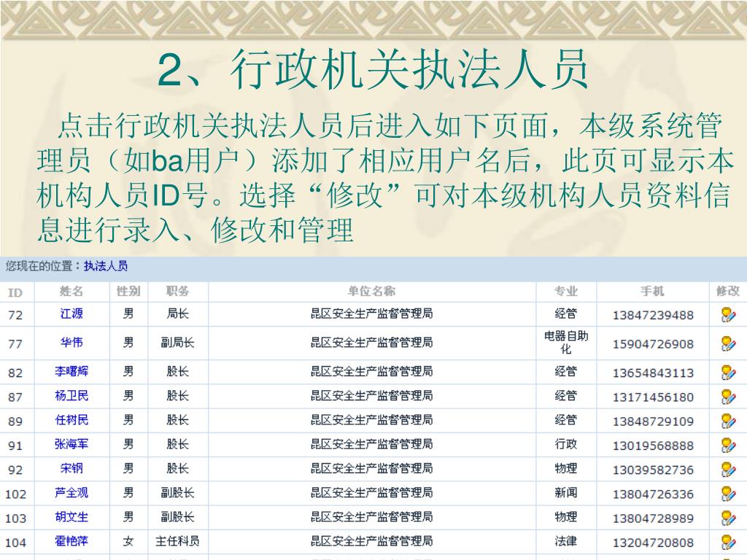747x560 pixels.
Task: Open the 胡文生 name link
Action: click(71, 517)
